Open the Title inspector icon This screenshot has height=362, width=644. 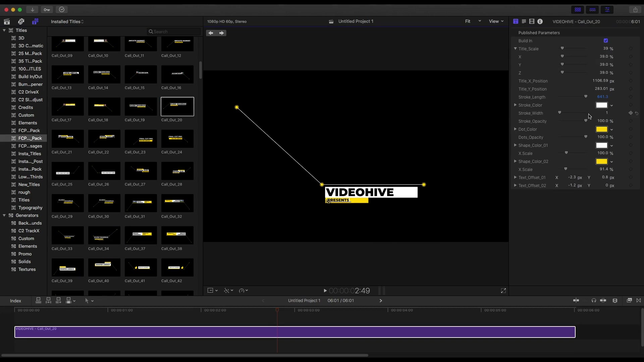516,21
